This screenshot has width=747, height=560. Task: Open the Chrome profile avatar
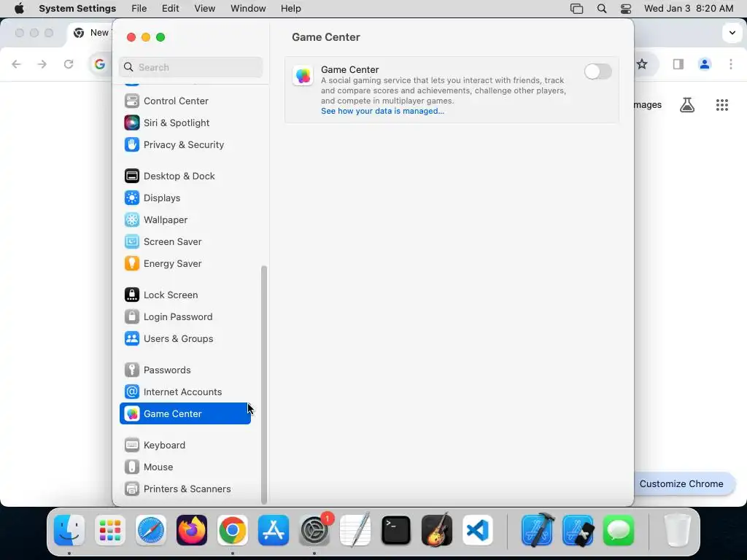[705, 64]
